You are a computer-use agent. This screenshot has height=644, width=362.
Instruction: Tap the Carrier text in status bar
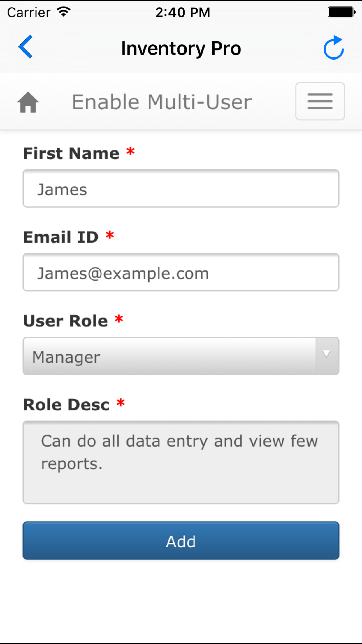point(29,13)
